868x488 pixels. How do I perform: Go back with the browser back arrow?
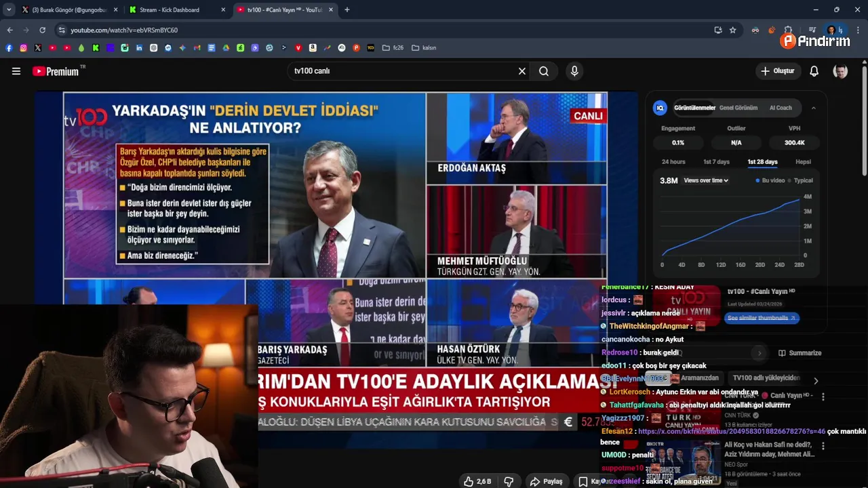coord(9,30)
